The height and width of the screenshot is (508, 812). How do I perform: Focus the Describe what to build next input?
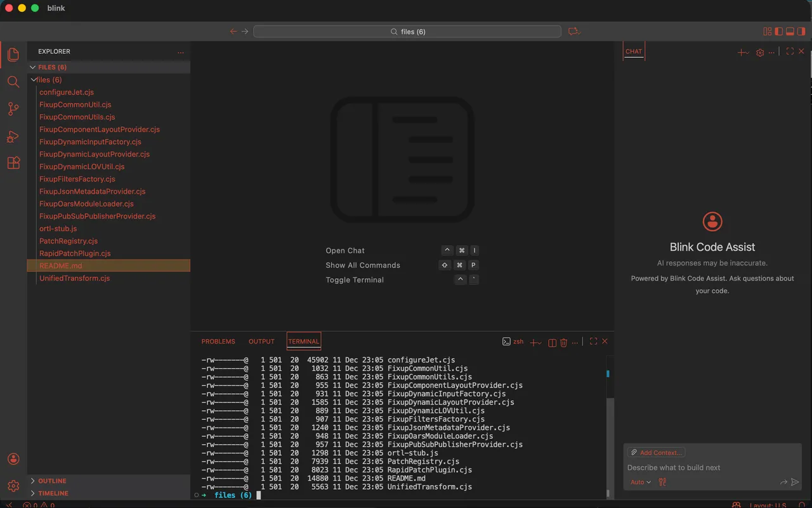point(712,467)
